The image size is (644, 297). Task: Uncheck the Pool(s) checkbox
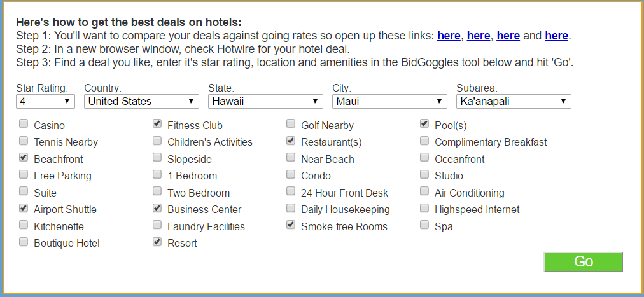pyautogui.click(x=424, y=125)
